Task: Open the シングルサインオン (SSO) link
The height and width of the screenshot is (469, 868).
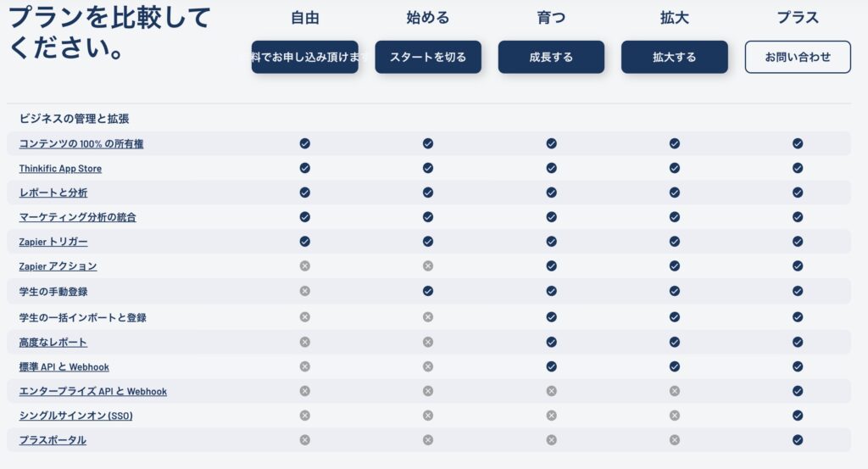Action: tap(75, 416)
